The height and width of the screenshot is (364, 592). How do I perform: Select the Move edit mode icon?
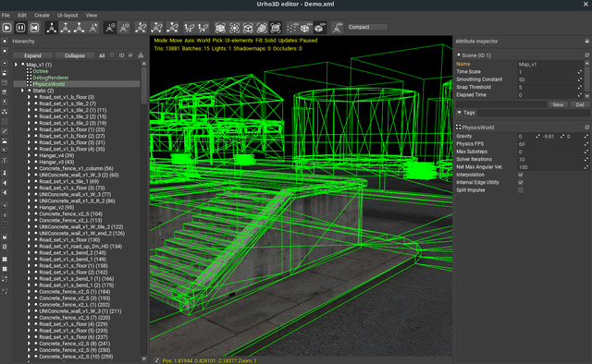52,28
